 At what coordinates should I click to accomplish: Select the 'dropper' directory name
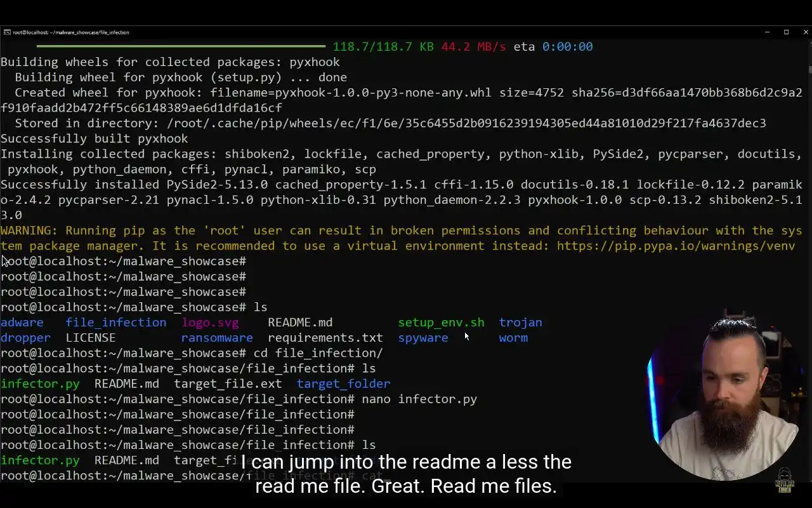[x=25, y=338]
